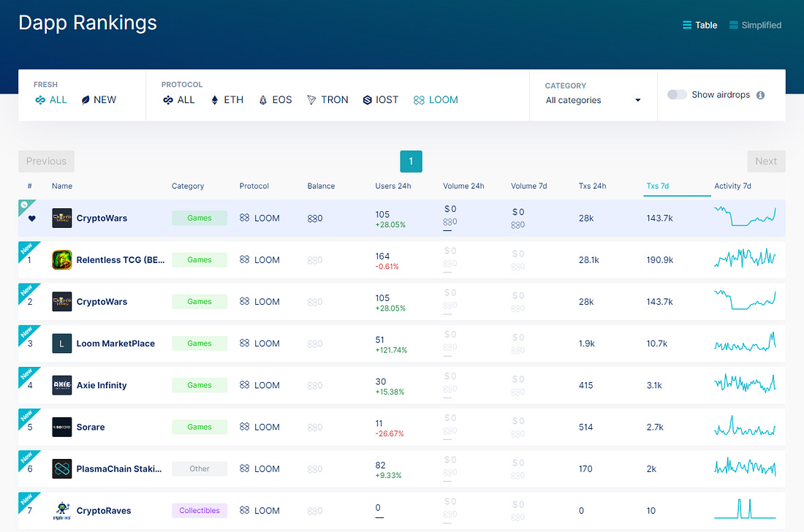Open the Loom MarketPlace name link
The height and width of the screenshot is (532, 804).
pyautogui.click(x=115, y=343)
